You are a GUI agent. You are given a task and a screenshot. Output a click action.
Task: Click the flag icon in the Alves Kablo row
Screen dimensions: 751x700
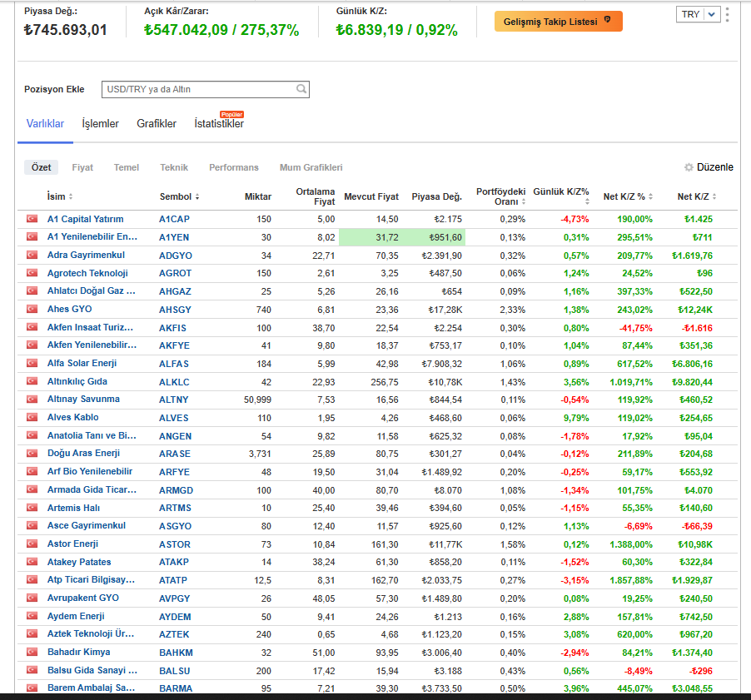pos(32,417)
